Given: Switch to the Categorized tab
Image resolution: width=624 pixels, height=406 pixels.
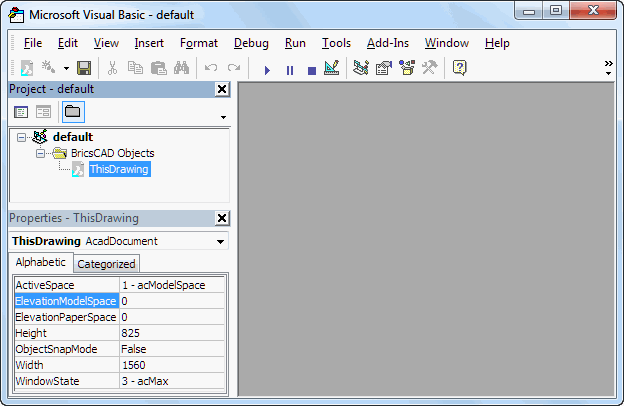Looking at the screenshot, I should click(106, 264).
